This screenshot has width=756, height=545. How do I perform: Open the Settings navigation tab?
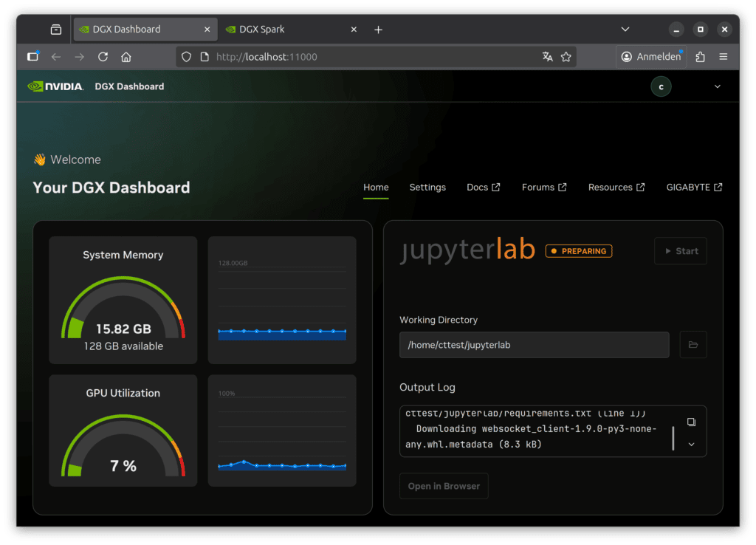point(427,188)
